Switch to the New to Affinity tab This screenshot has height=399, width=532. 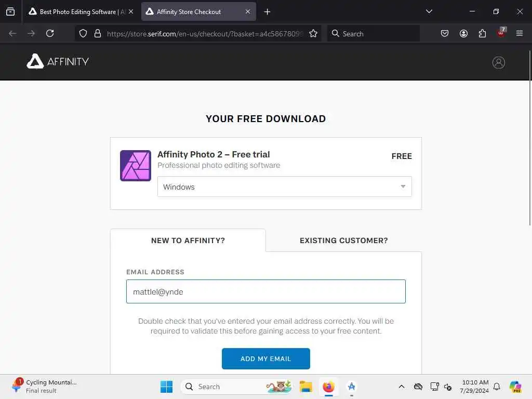[x=188, y=241]
